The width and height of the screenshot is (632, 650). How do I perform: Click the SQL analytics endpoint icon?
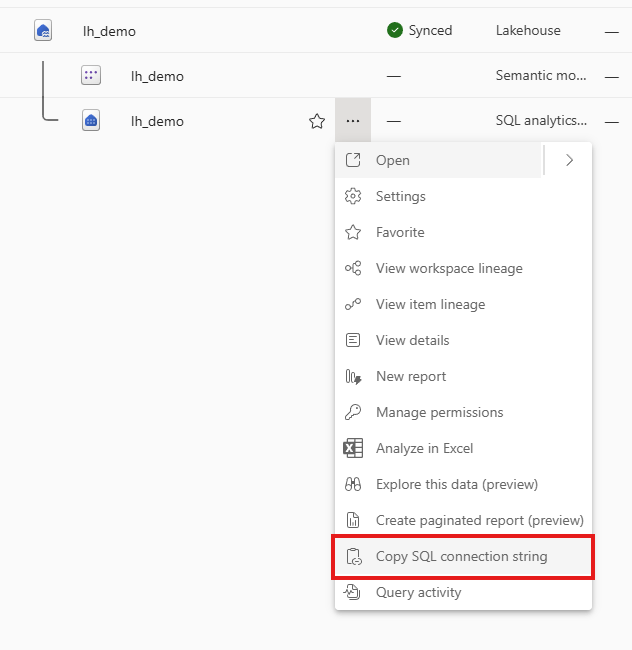(91, 121)
